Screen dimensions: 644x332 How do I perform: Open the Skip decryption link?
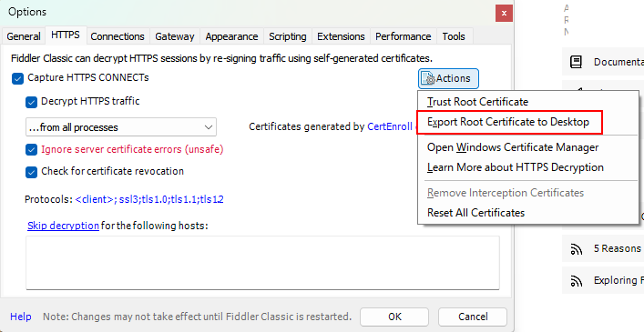pos(63,226)
